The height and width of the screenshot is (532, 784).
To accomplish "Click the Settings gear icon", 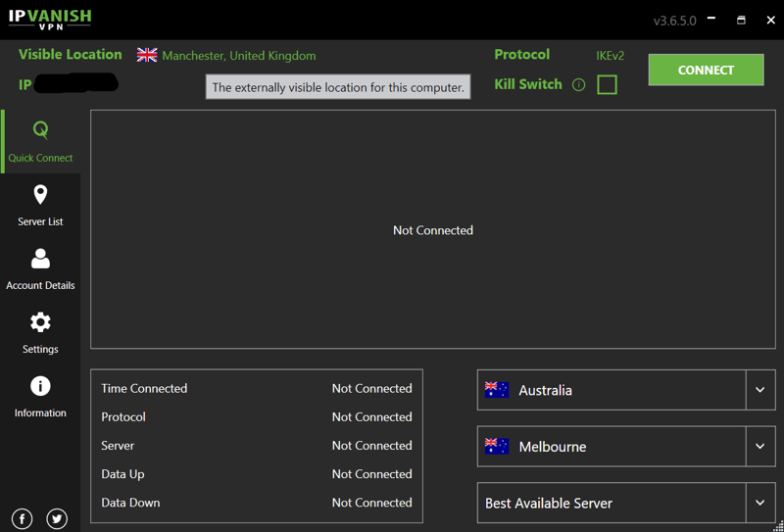I will tap(40, 322).
